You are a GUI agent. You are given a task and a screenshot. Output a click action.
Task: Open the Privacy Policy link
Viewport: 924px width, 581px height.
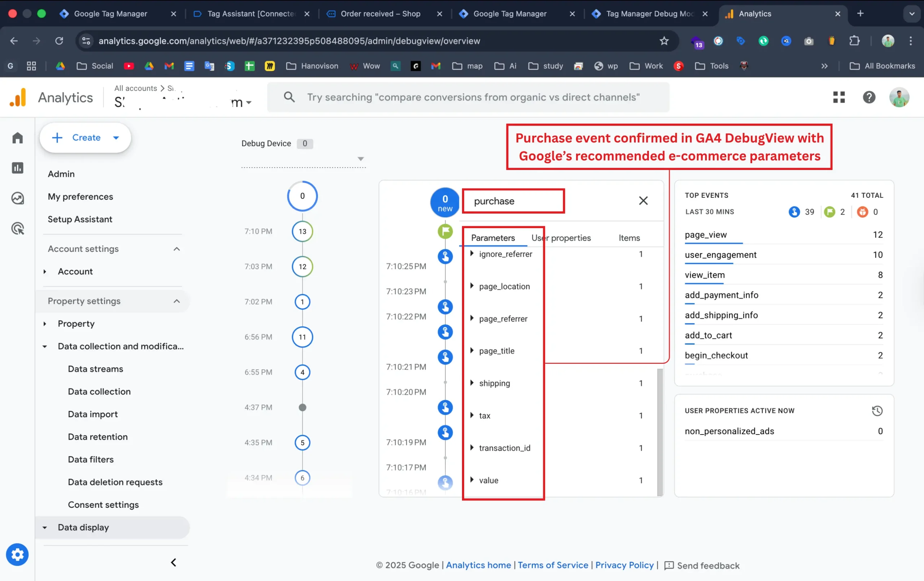[624, 565]
